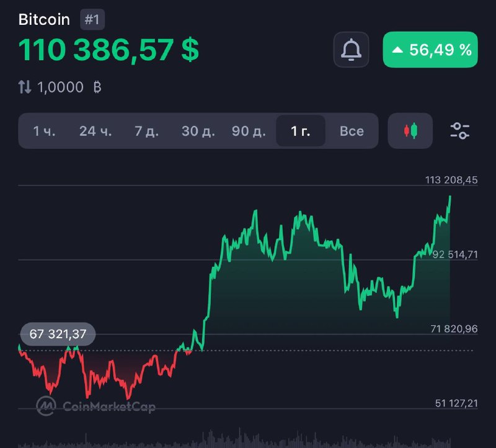496x448 pixels.
Task: Open the price alert bell
Action: point(351,50)
